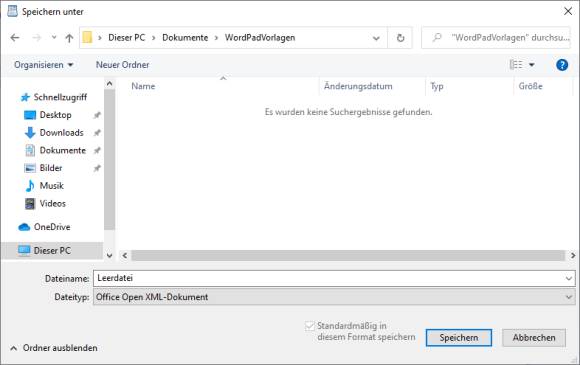The height and width of the screenshot is (365, 580).
Task: Click the dialog title bar icon
Action: coord(12,11)
